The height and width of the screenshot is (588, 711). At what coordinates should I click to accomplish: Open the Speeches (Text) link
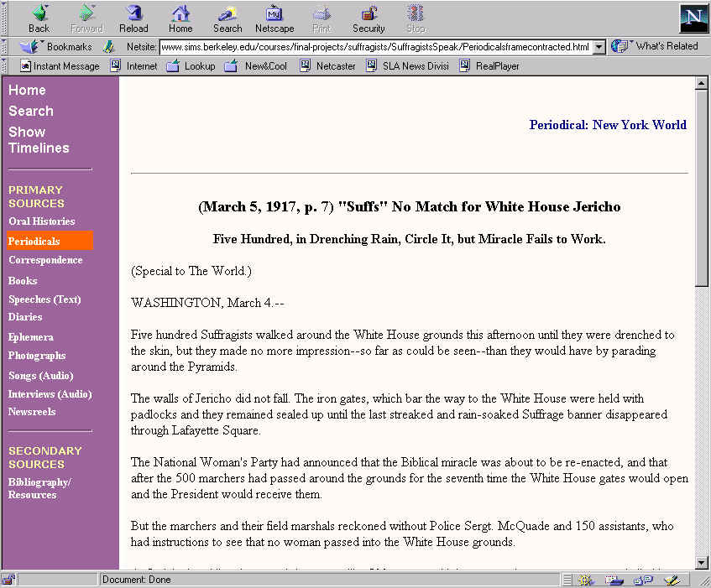44,299
